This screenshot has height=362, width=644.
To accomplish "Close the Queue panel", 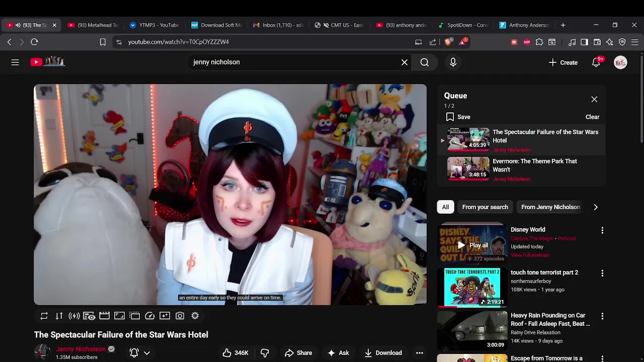I will coord(594,100).
